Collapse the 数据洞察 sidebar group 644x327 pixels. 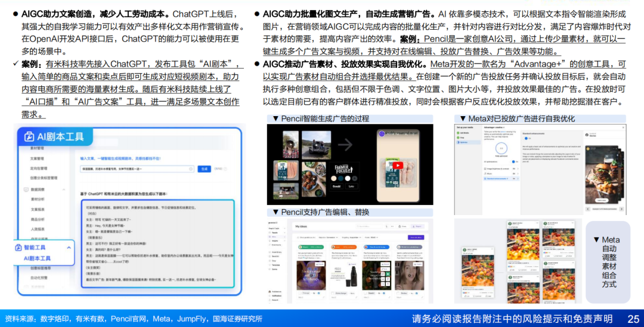coord(64,189)
